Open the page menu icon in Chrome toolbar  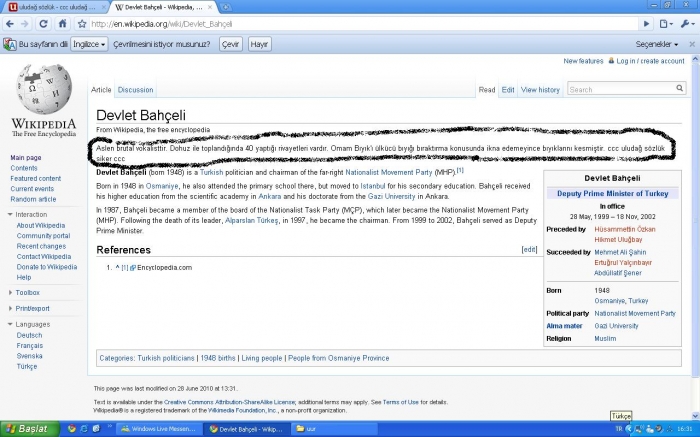[x=666, y=24]
